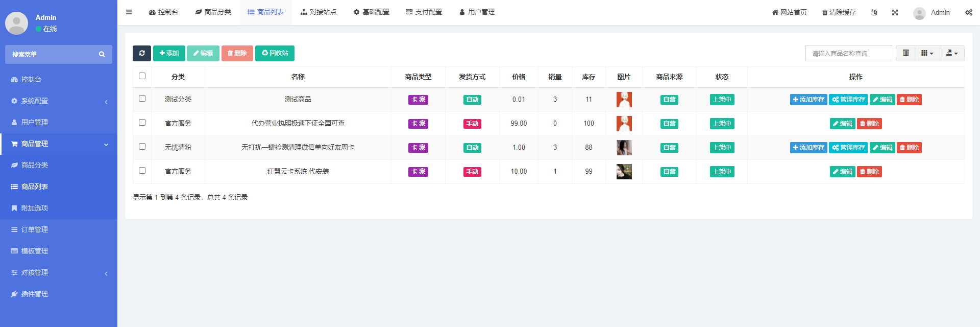Image resolution: width=980 pixels, height=327 pixels.
Task: Click the fullscreen expand icon
Action: pyautogui.click(x=895, y=12)
